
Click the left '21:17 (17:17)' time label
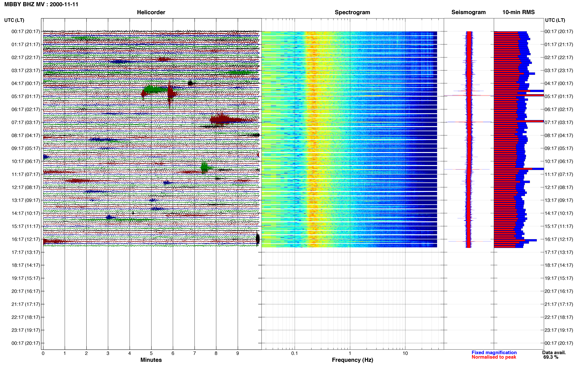pos(26,304)
